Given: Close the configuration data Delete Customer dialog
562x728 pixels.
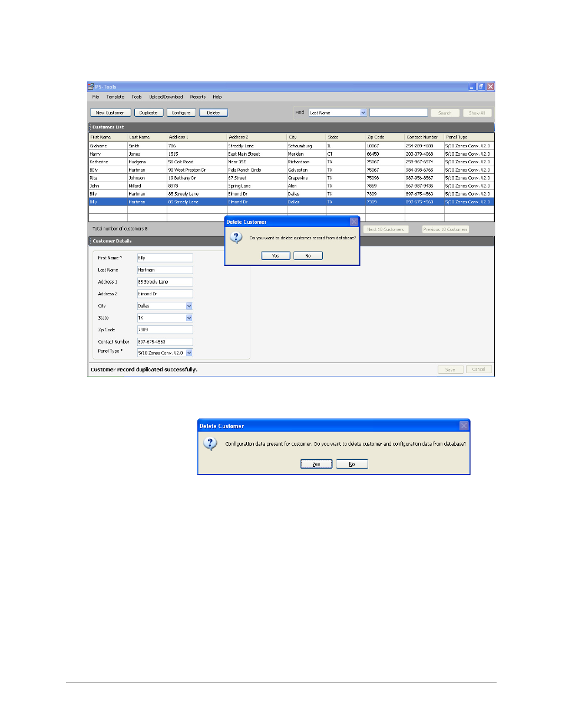Looking at the screenshot, I should click(x=464, y=426).
